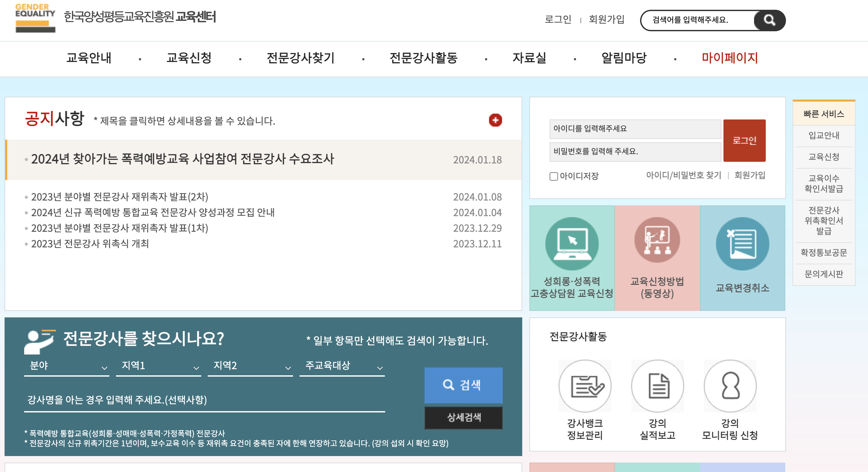Open the 교육신청방법 video classroom icon
The image size is (868, 472).
point(657,240)
